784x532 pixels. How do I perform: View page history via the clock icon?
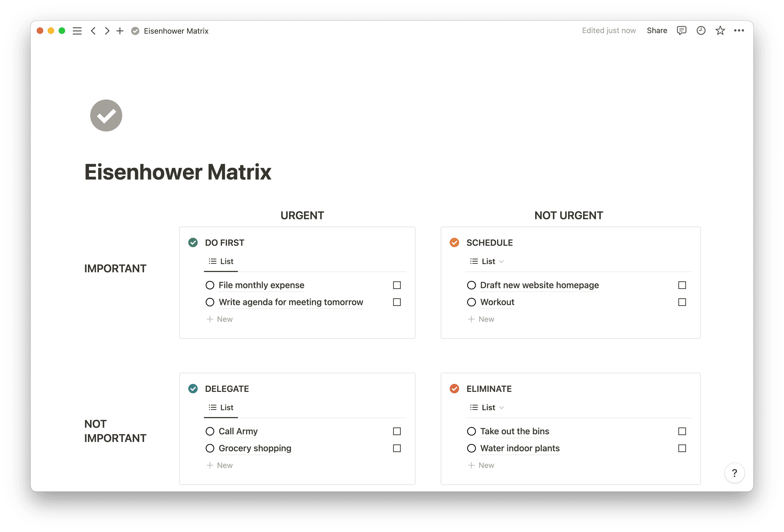click(x=701, y=31)
